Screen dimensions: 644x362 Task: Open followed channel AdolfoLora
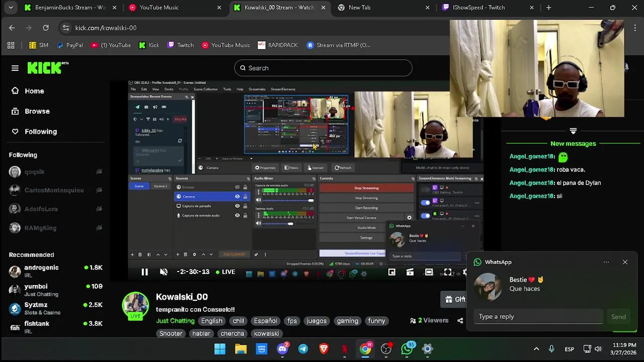(41, 209)
